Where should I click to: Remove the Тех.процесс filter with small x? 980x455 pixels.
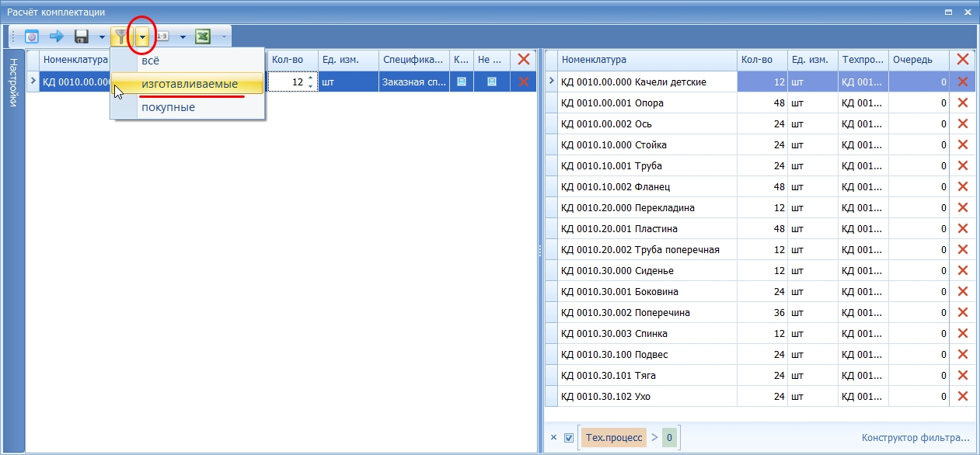pyautogui.click(x=553, y=437)
